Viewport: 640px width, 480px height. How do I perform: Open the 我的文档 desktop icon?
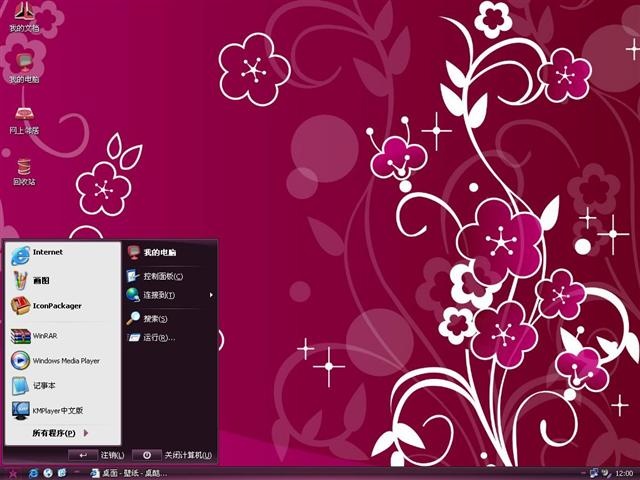click(x=24, y=16)
